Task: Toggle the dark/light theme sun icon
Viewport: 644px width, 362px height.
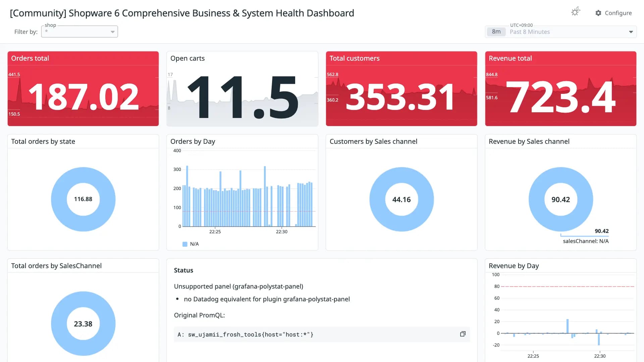Action: (x=576, y=12)
